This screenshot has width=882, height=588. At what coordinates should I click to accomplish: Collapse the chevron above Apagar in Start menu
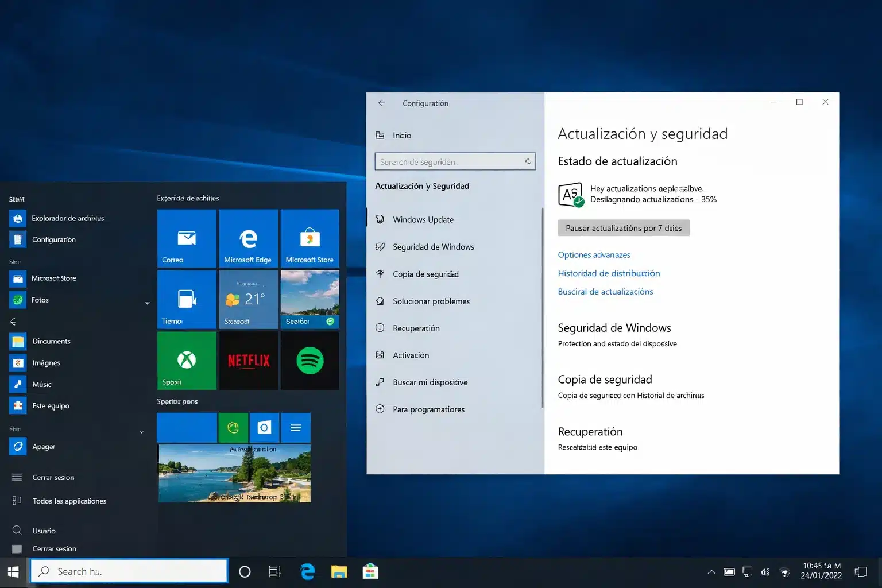pyautogui.click(x=141, y=432)
